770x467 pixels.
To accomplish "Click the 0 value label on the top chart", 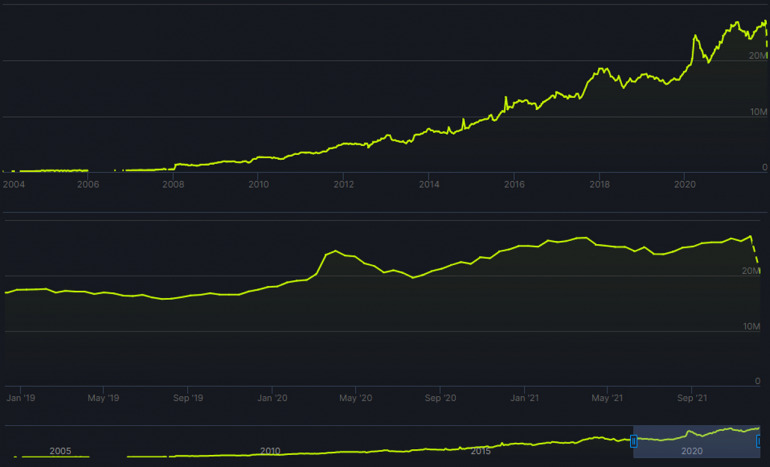I will point(764,167).
